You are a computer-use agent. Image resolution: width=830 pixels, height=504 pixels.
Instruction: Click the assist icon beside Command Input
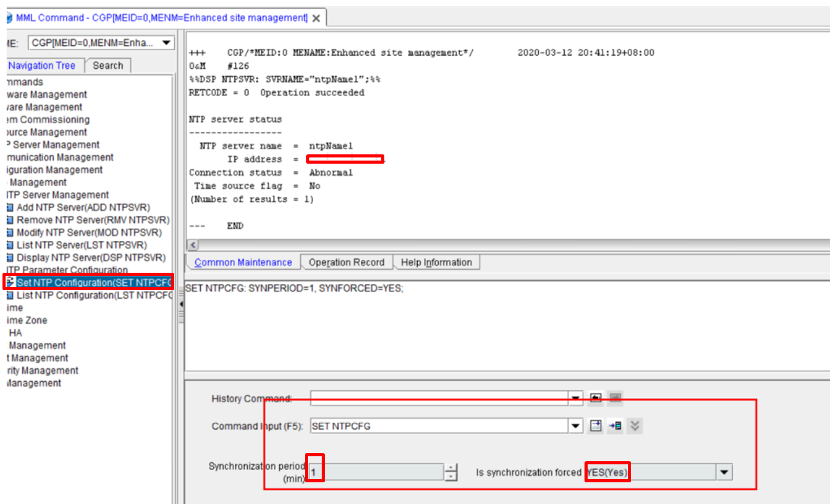coord(596,426)
